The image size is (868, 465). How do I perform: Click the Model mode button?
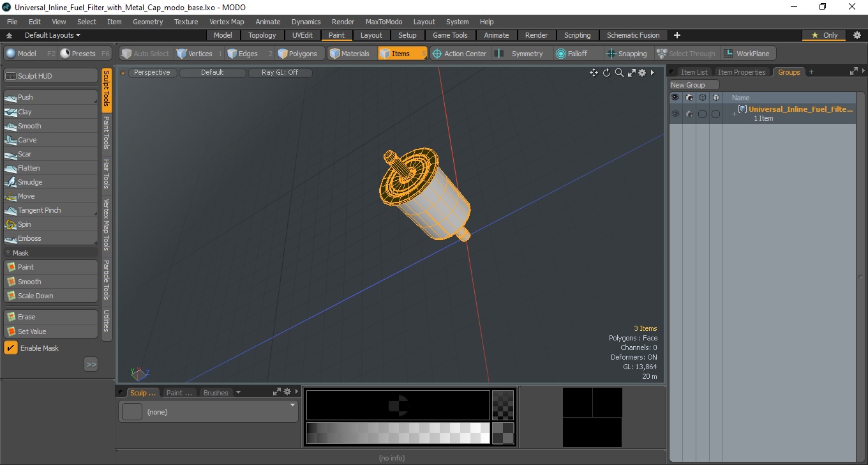29,54
